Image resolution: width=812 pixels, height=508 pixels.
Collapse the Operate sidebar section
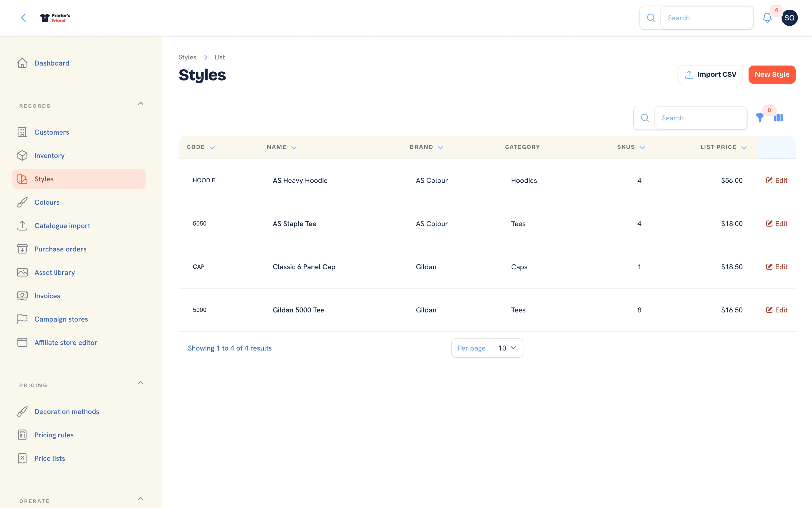click(141, 499)
